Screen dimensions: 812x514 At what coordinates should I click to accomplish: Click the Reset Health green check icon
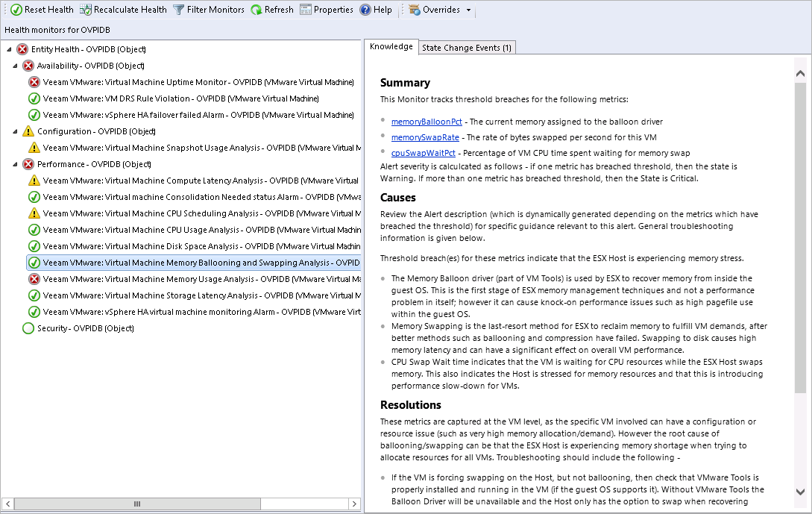tap(16, 10)
